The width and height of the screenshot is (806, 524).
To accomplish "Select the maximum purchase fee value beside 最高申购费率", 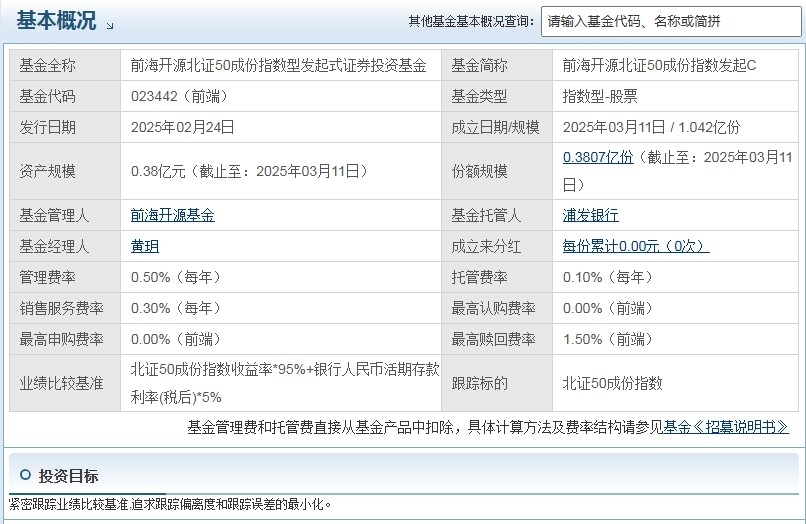I will tap(176, 339).
